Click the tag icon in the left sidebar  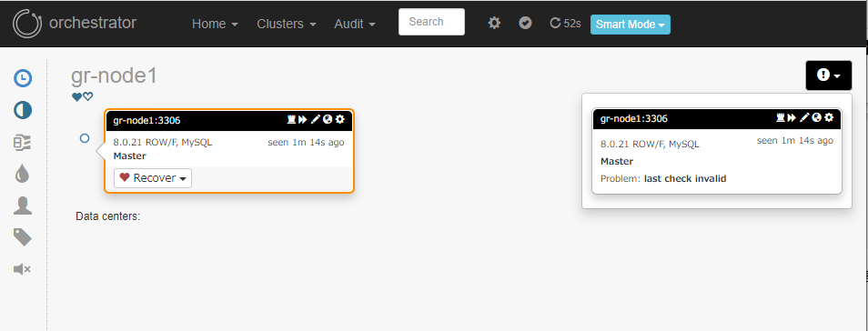[23, 238]
